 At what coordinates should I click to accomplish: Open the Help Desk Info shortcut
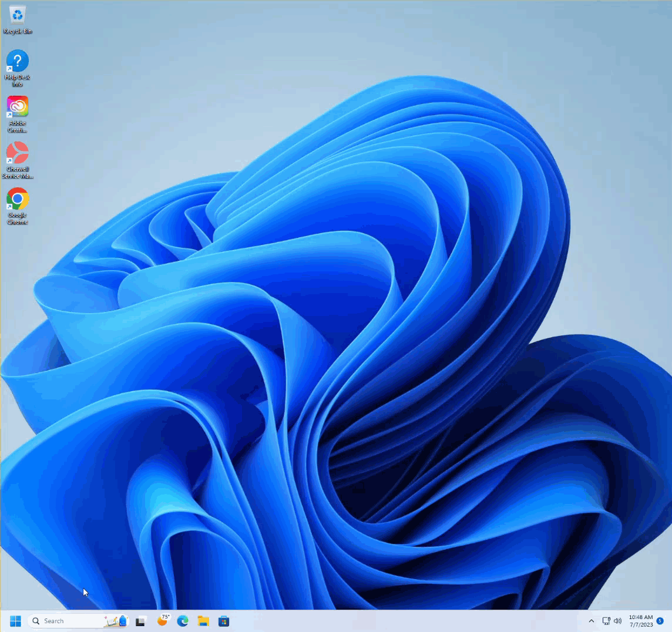coord(17,62)
